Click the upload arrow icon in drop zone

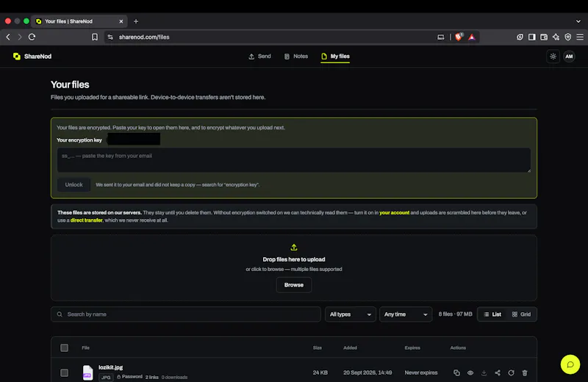point(293,248)
